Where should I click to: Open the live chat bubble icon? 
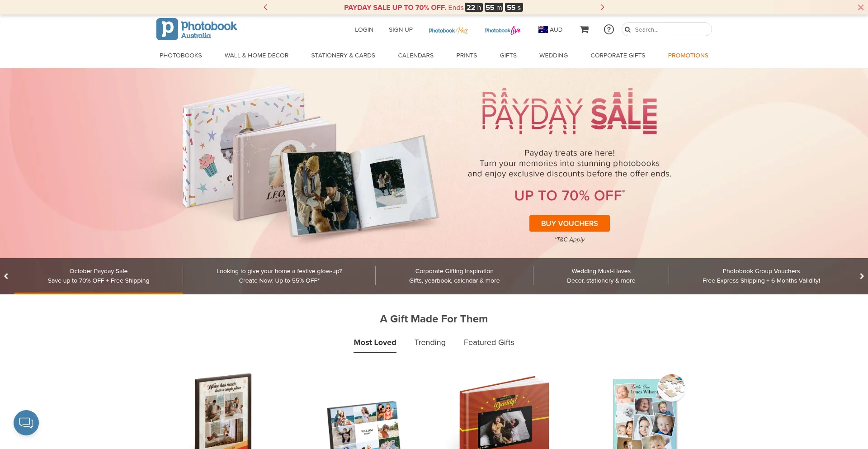click(x=26, y=423)
